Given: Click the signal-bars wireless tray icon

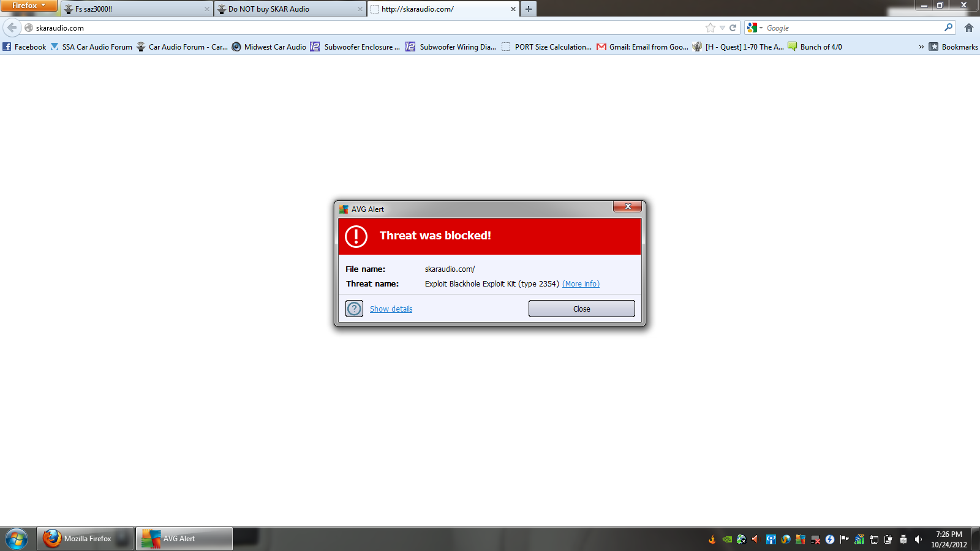Looking at the screenshot, I should click(x=859, y=539).
